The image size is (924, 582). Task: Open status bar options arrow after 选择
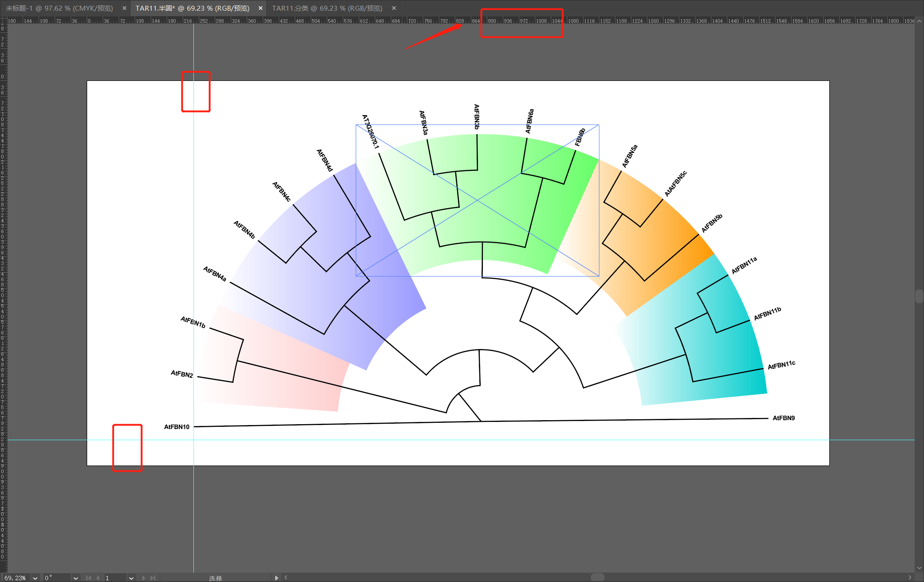277,578
